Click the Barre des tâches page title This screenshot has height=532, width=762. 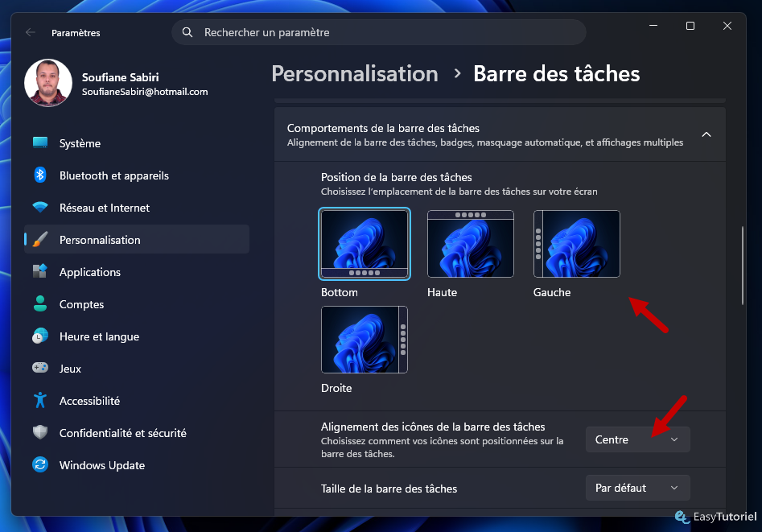[557, 74]
